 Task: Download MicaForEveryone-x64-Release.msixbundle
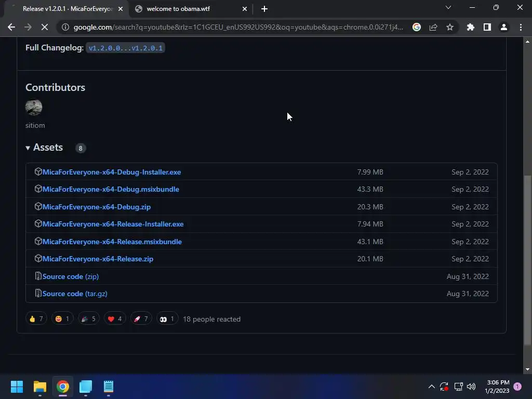112,242
